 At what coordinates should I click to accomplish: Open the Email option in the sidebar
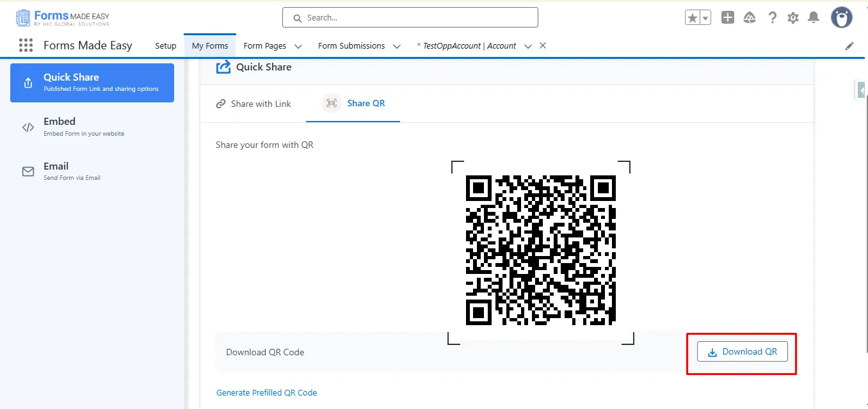[92, 171]
